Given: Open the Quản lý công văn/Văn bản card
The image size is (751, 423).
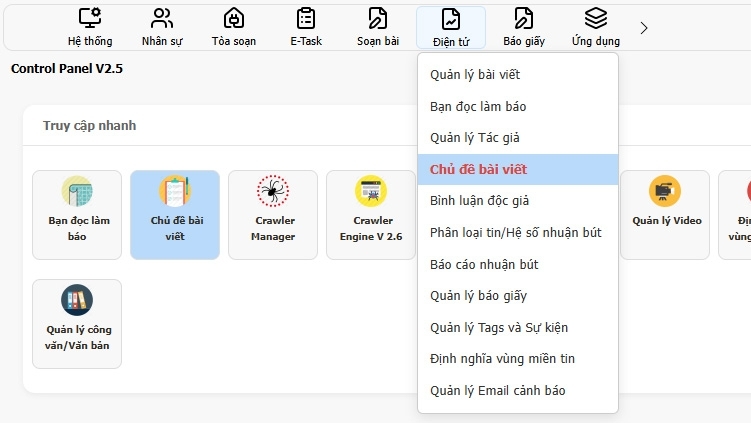Looking at the screenshot, I should pyautogui.click(x=77, y=324).
